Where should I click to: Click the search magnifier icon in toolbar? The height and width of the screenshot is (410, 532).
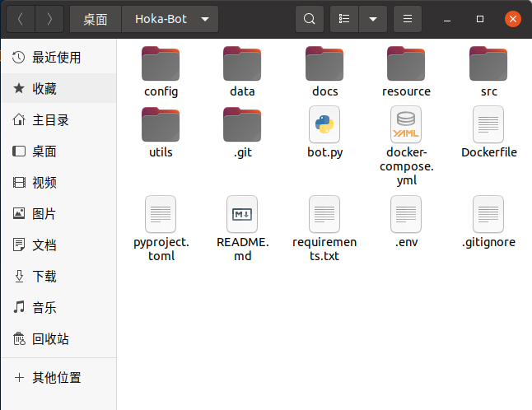click(x=309, y=18)
